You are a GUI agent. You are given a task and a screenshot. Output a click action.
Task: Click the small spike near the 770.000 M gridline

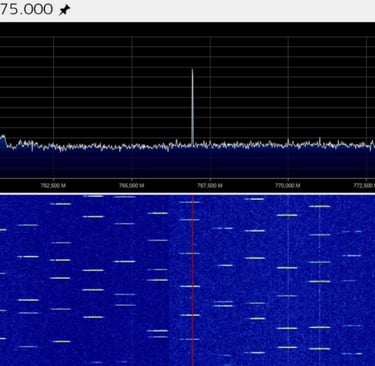[288, 141]
